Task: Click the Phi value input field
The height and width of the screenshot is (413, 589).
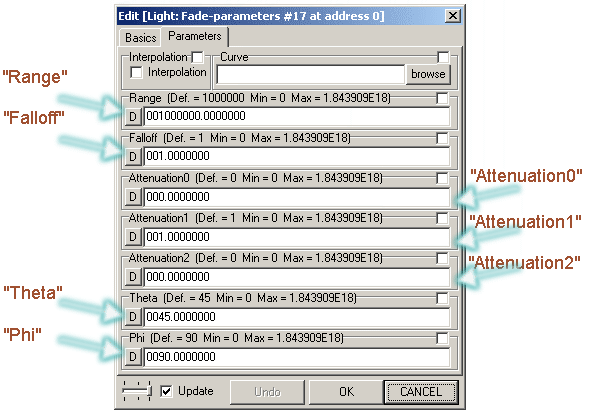Action: point(297,357)
